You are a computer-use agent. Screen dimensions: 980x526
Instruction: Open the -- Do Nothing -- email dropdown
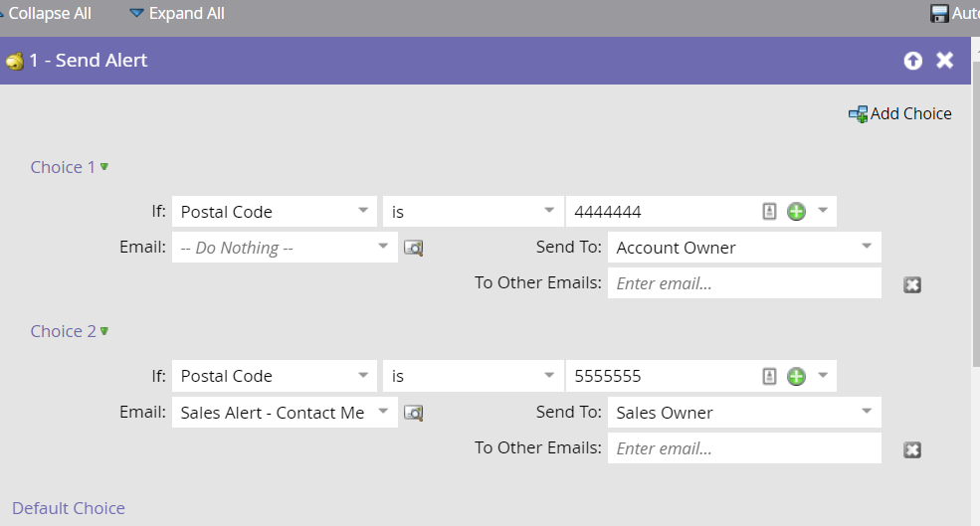pos(285,248)
